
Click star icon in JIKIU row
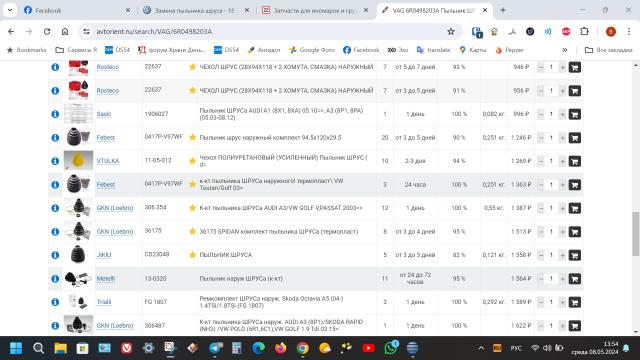pyautogui.click(x=193, y=255)
